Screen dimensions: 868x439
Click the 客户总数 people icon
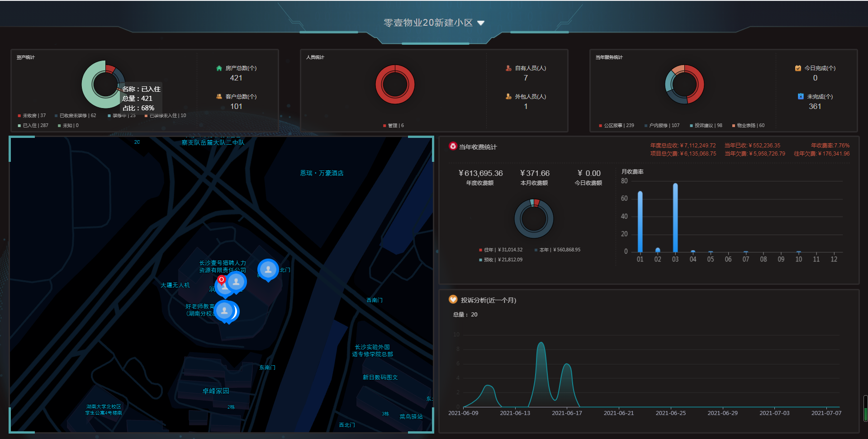pyautogui.click(x=219, y=97)
